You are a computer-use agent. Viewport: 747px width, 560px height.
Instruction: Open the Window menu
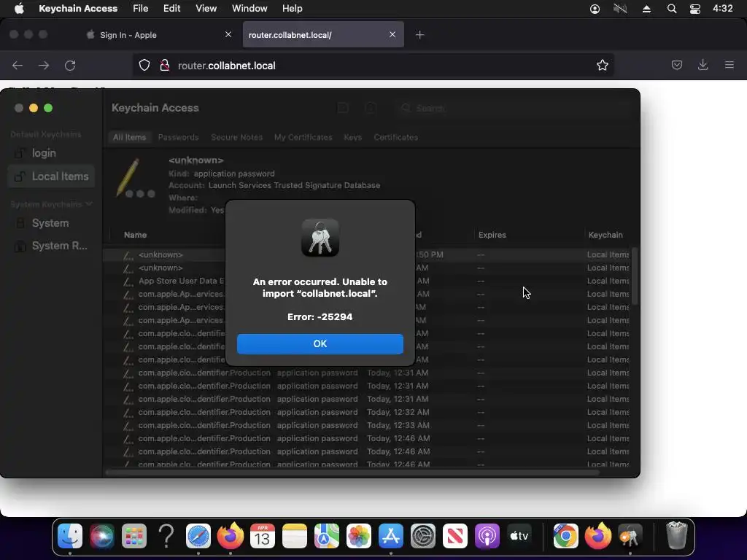249,8
